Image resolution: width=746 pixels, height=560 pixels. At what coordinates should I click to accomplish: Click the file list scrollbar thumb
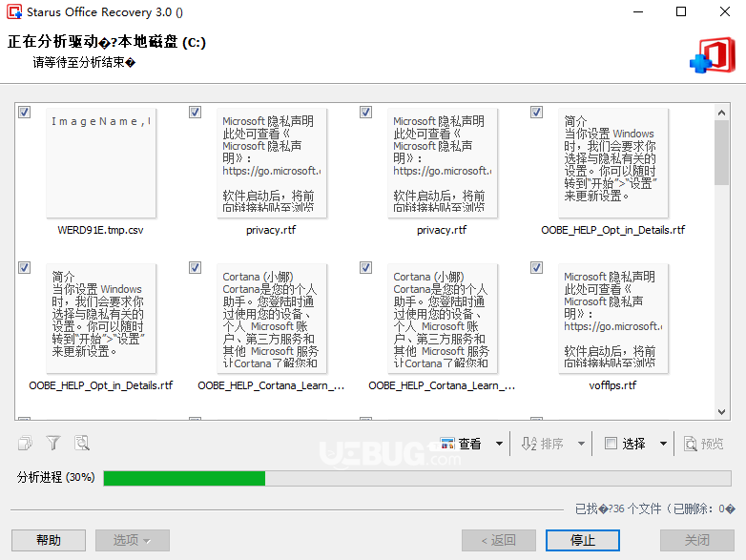point(722,153)
